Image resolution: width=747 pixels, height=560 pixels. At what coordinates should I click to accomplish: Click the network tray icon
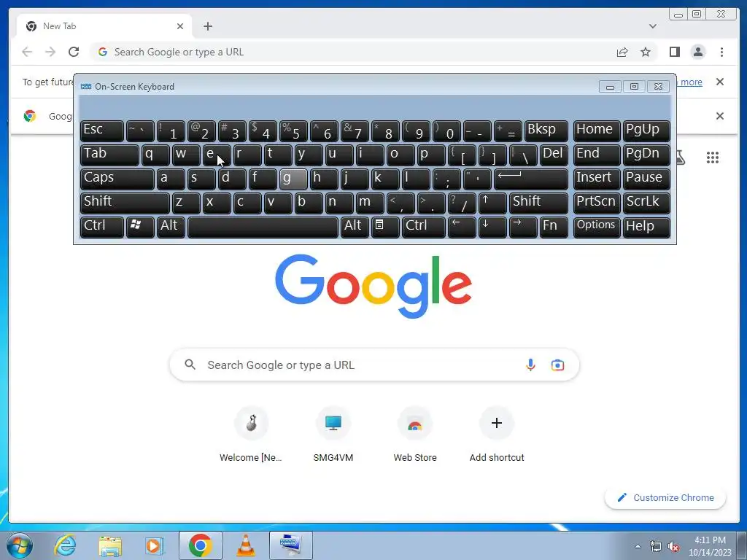656,547
